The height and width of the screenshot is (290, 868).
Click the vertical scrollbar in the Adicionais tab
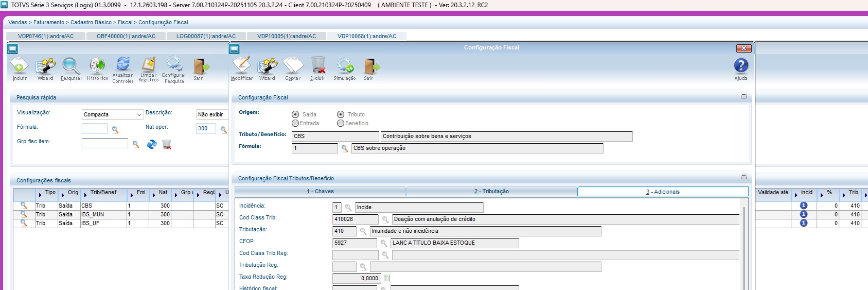point(744,247)
